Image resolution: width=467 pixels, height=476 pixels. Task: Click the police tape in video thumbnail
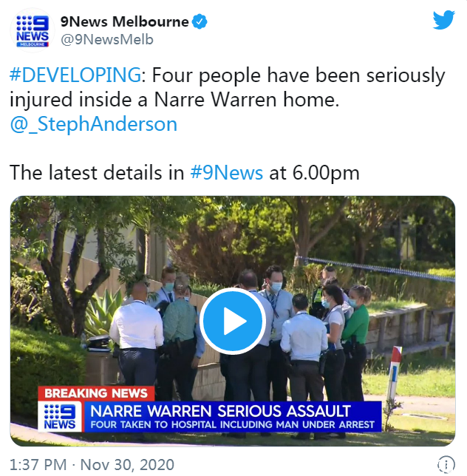(375, 268)
